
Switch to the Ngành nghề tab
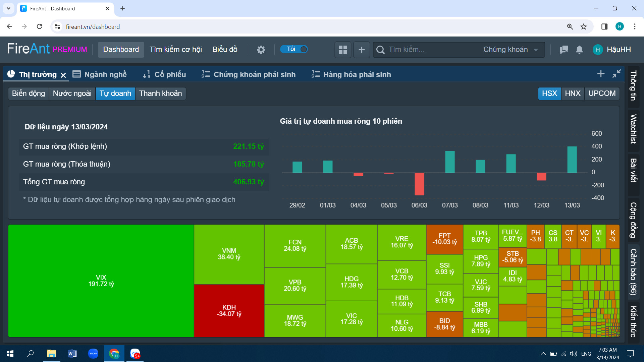click(x=100, y=74)
